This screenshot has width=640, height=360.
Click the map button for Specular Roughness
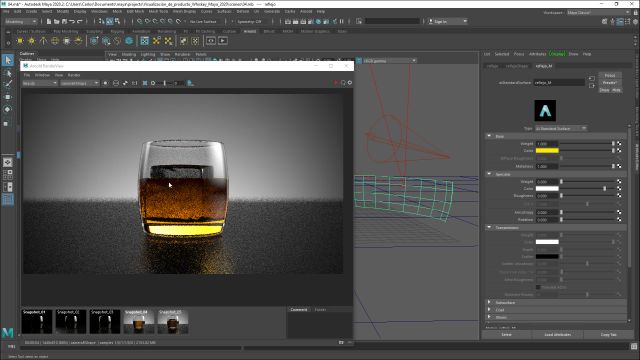tap(619, 196)
